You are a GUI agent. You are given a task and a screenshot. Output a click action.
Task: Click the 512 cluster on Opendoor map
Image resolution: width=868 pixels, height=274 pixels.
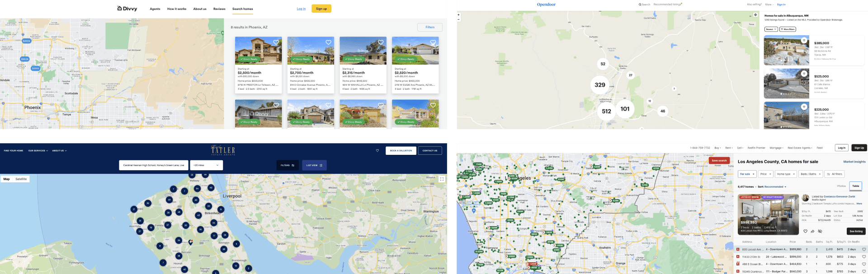(x=606, y=111)
